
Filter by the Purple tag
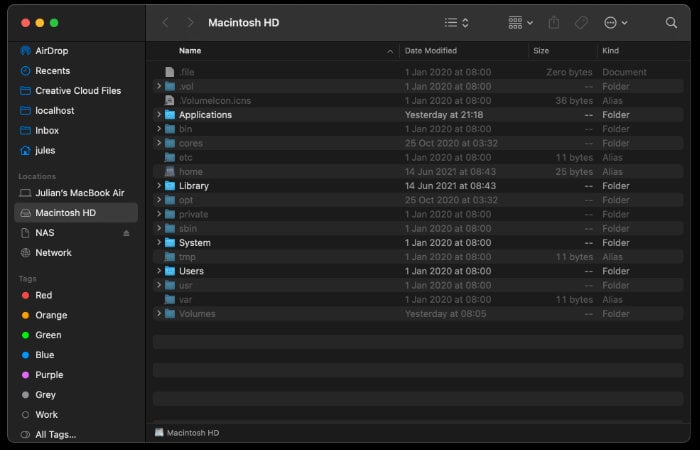[x=76, y=375]
